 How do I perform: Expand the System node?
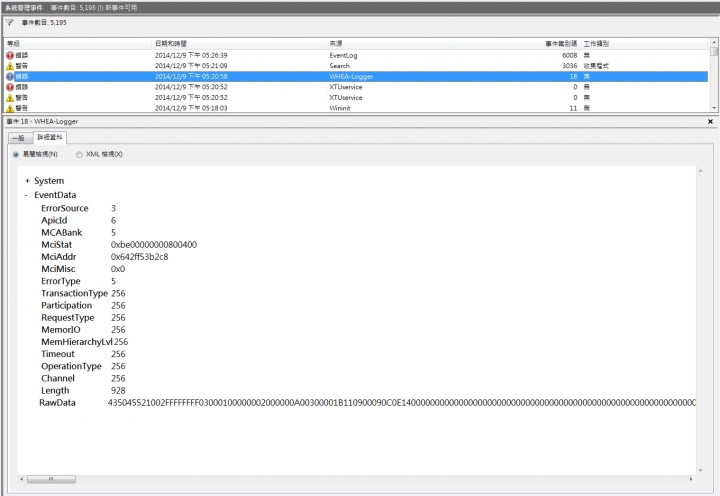tap(27, 181)
